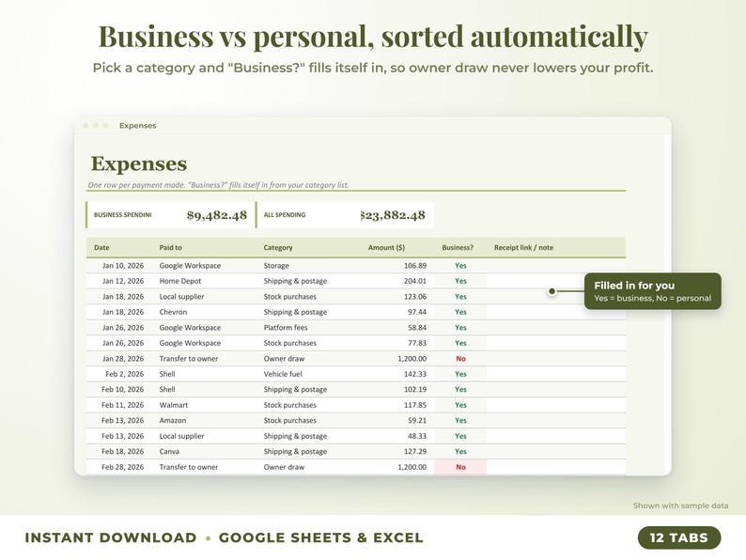The width and height of the screenshot is (746, 560).
Task: Select the Expenses tab in the window bar
Action: point(137,126)
